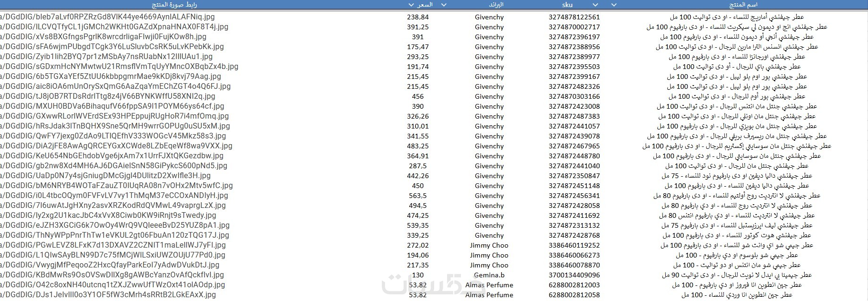The image size is (868, 301).
Task: Select price cell 442,26
Action: click(418, 176)
